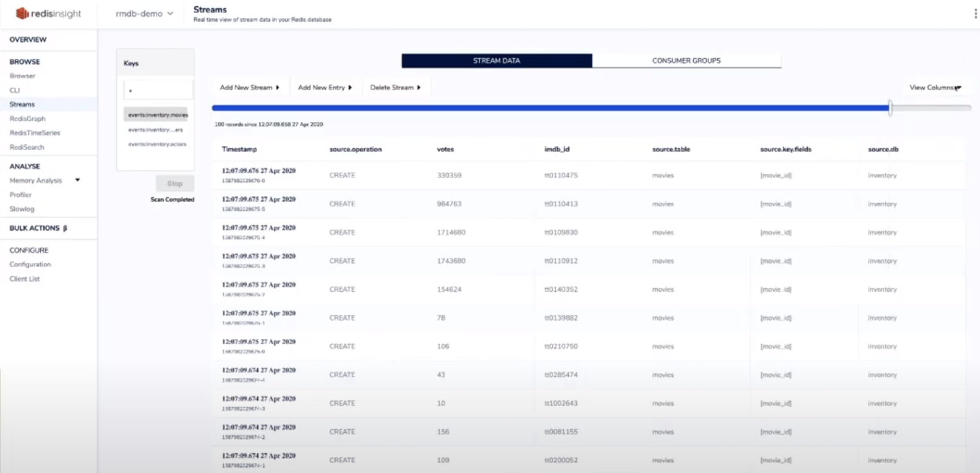
Task: Click the stream time range slider handle
Action: pos(890,108)
